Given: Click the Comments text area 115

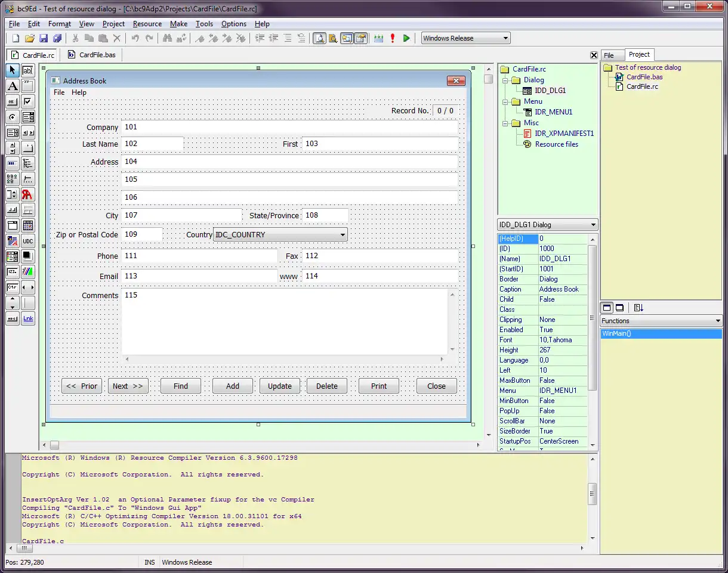Looking at the screenshot, I should click(x=285, y=322).
